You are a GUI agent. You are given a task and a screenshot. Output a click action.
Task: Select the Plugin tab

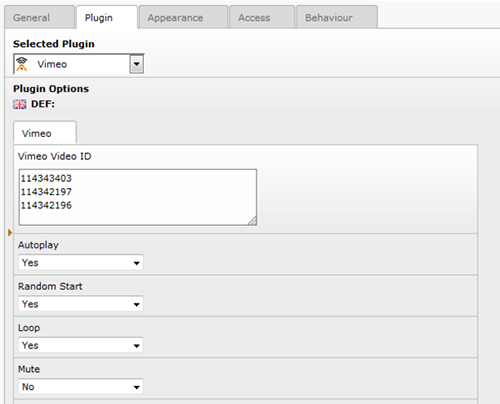(107, 17)
